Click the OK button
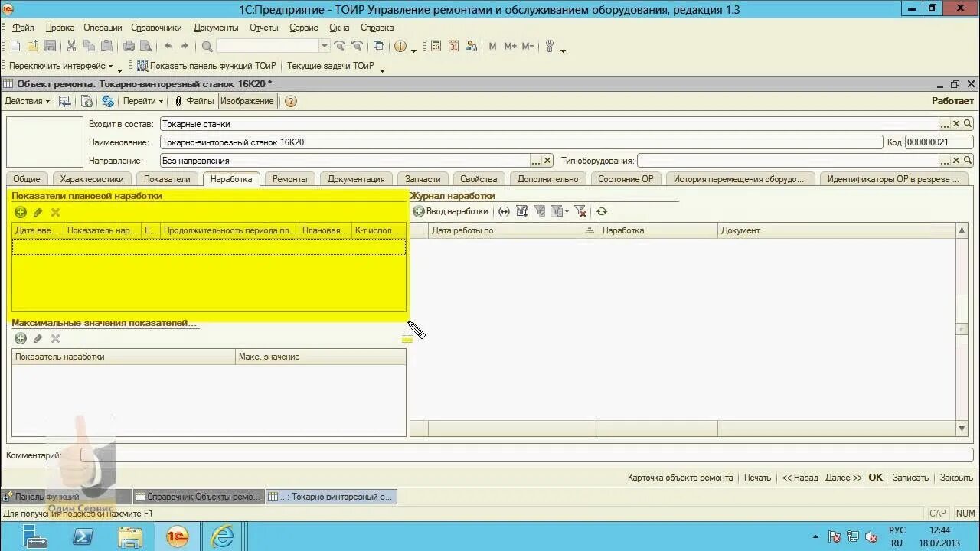Screen dimensions: 980x551 point(876,477)
